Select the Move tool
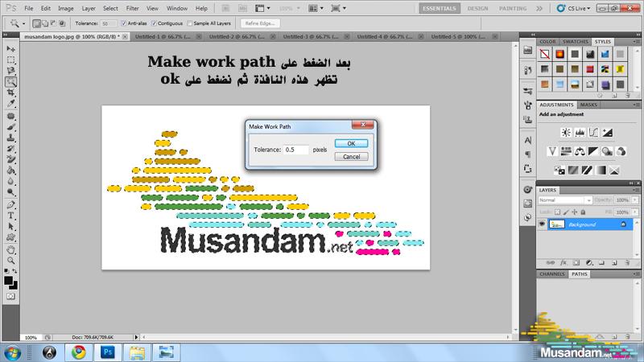The height and width of the screenshot is (362, 644). click(x=10, y=49)
